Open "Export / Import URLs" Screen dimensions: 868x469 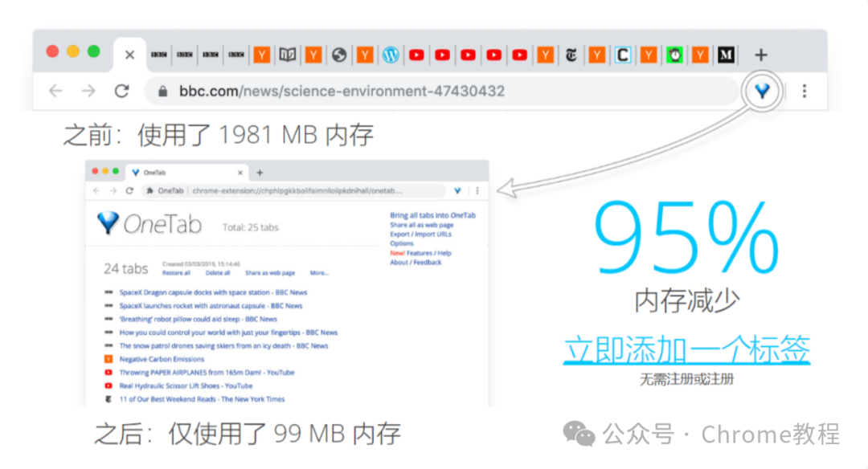(x=420, y=234)
